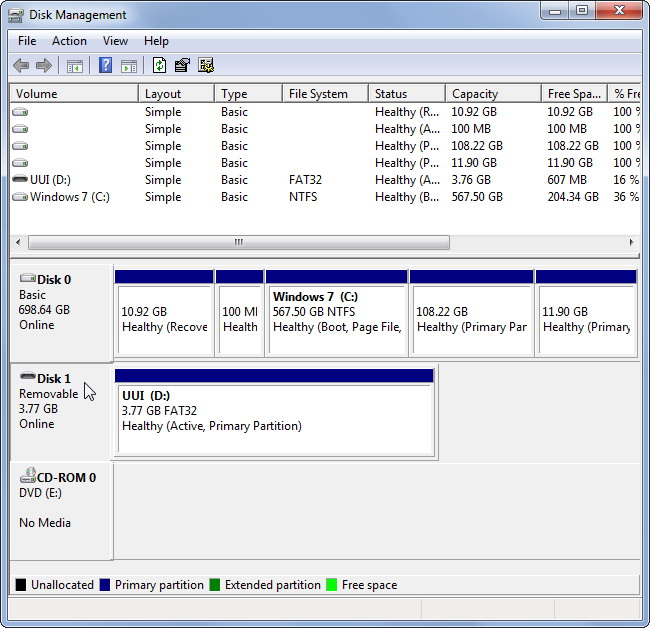Select the CD-ROM 0 drive icon
The width and height of the screenshot is (650, 628).
[x=27, y=477]
